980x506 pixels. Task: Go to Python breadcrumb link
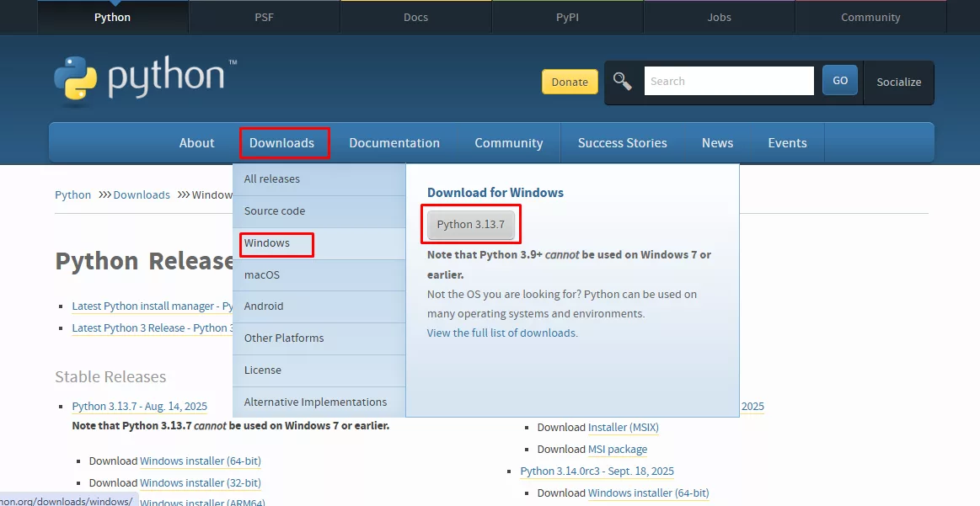point(72,195)
